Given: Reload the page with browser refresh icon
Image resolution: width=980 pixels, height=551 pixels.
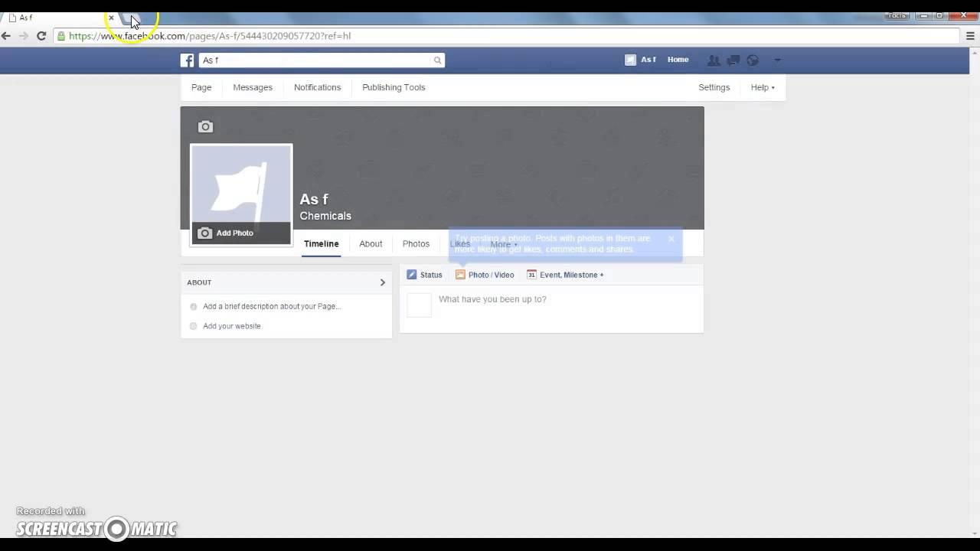Looking at the screenshot, I should pyautogui.click(x=41, y=36).
